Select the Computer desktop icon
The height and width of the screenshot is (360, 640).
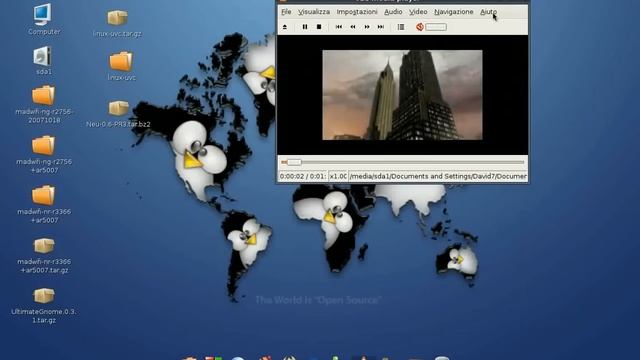(44, 19)
